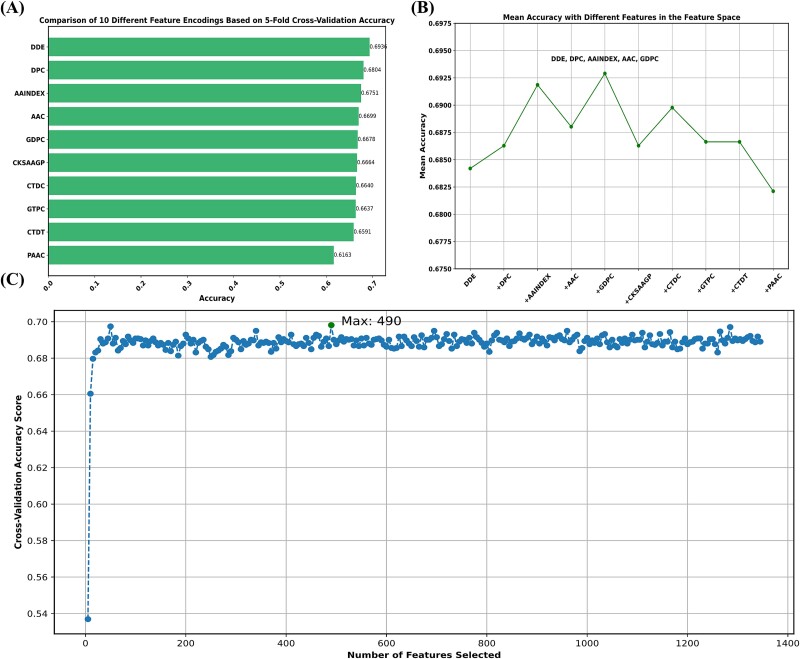800x659 pixels.
Task: Click the 0.54 tick on panel C's y-axis
Action: coord(37,614)
